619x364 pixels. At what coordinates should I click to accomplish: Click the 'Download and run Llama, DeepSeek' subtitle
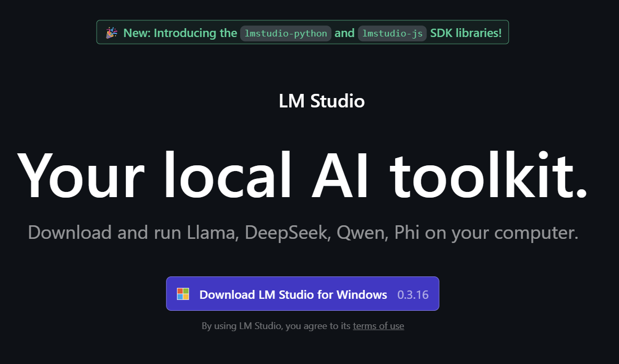(303, 233)
